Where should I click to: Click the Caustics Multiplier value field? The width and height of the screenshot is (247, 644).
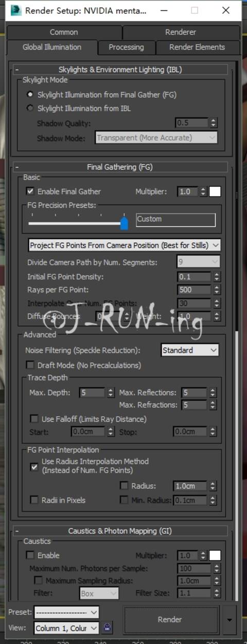pyautogui.click(x=188, y=555)
